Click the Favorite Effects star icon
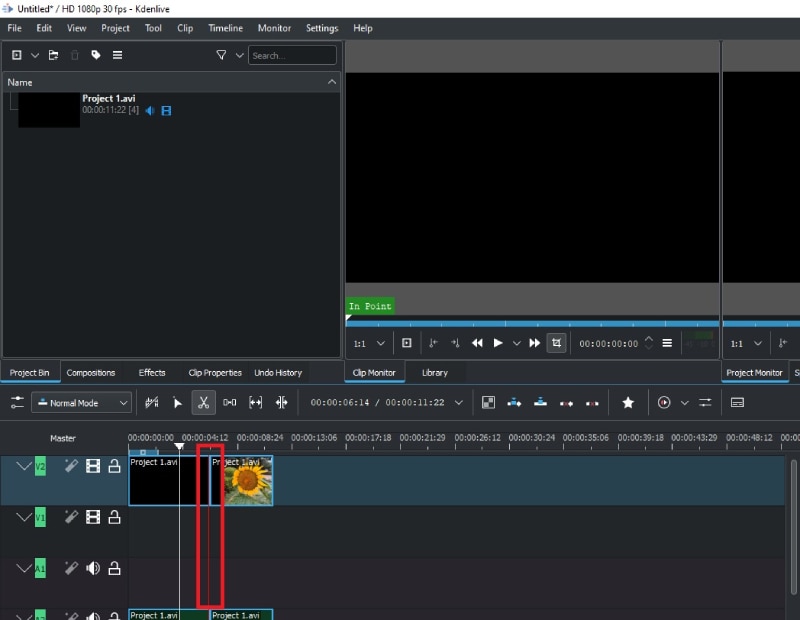 628,403
